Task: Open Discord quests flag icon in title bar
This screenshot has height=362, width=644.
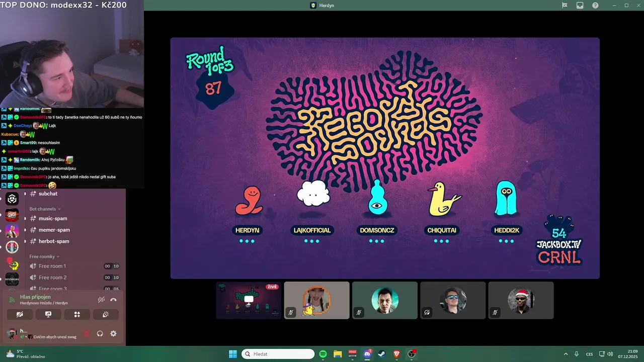Action: [x=565, y=5]
